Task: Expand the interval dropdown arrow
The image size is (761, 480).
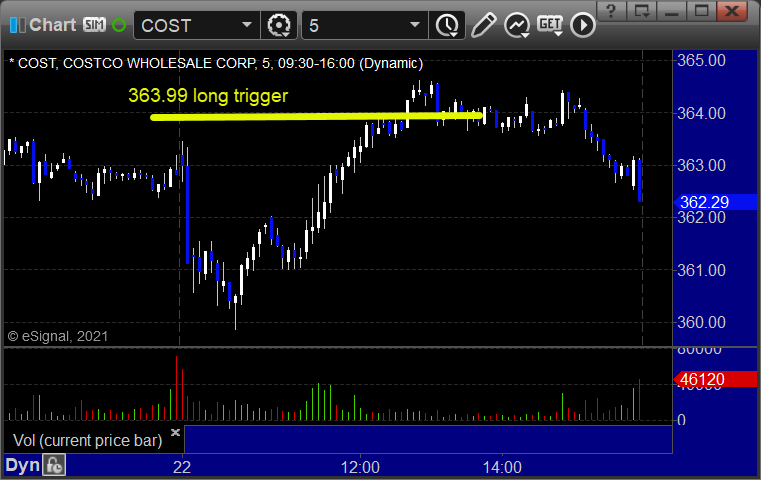Action: tap(414, 25)
